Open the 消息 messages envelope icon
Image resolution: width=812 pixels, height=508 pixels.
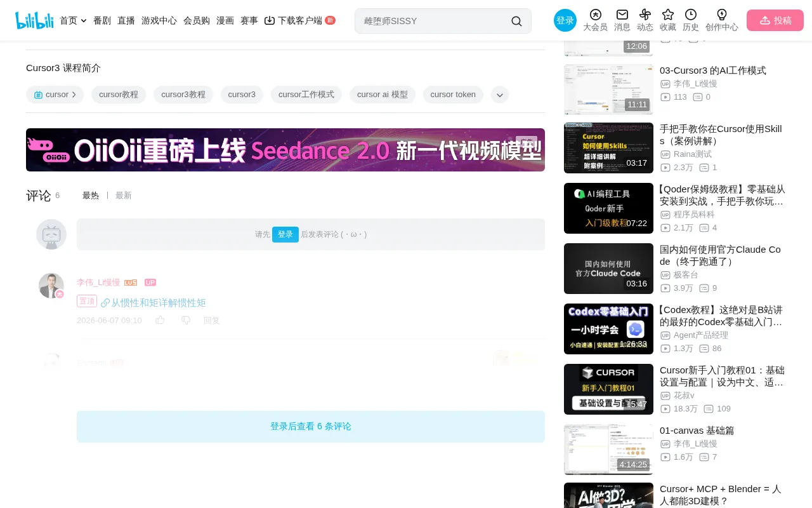(x=622, y=15)
